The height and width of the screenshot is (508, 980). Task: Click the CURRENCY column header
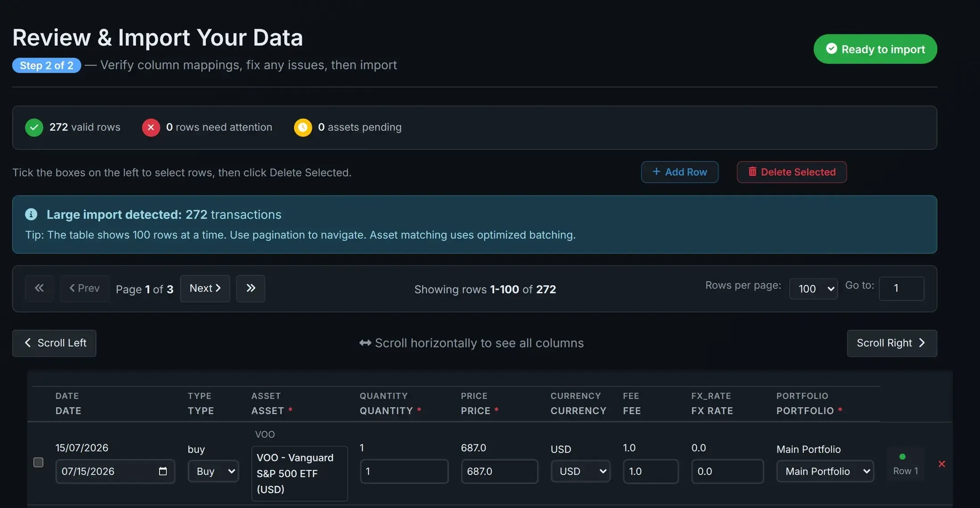pyautogui.click(x=578, y=411)
